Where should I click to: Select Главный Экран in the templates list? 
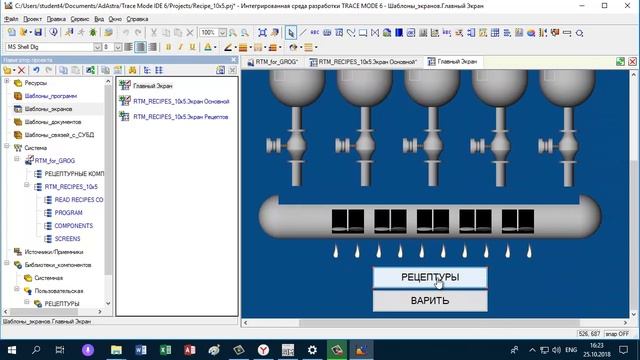click(153, 86)
